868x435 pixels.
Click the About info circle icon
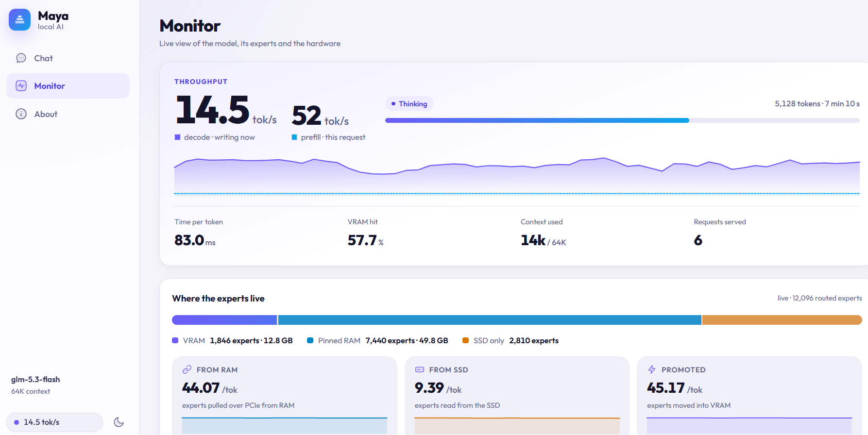(21, 114)
